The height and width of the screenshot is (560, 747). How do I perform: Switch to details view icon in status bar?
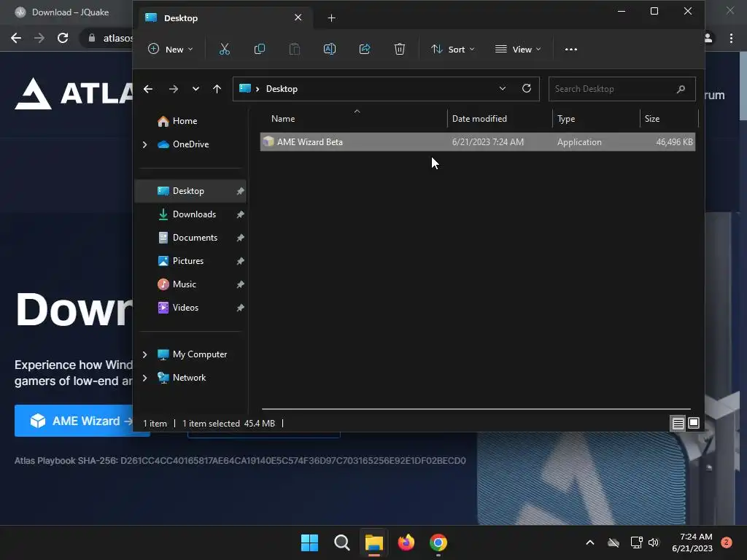(x=678, y=423)
